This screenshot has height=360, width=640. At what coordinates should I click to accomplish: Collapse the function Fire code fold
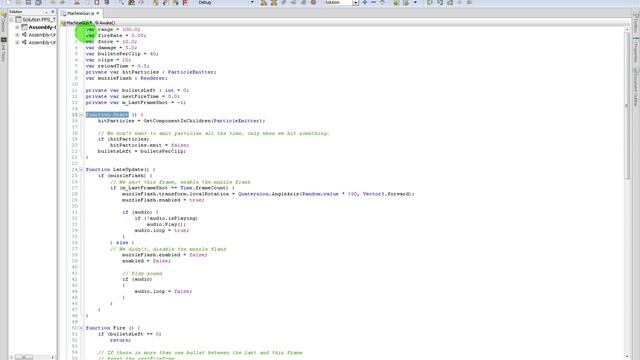[x=81, y=328]
